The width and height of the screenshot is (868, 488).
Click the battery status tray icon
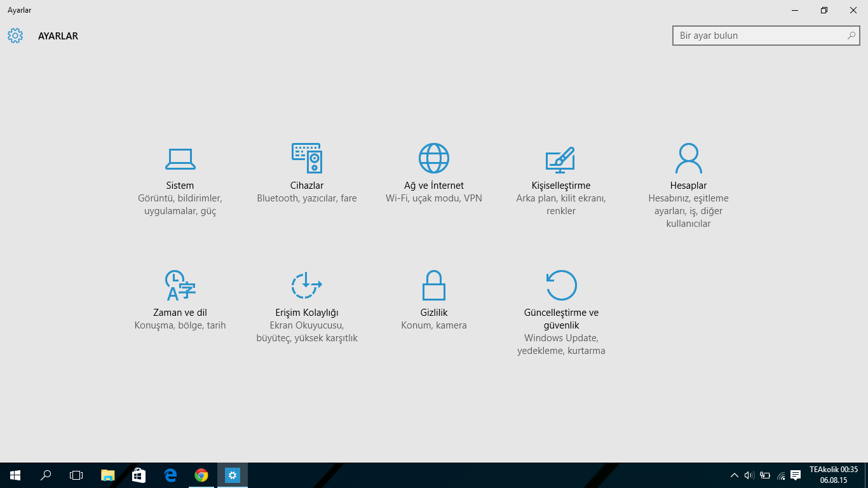tap(765, 475)
